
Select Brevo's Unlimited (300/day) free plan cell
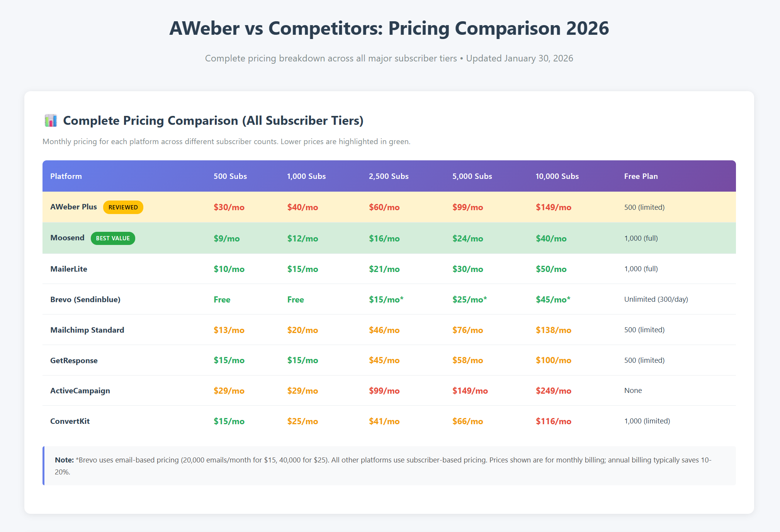pyautogui.click(x=656, y=299)
